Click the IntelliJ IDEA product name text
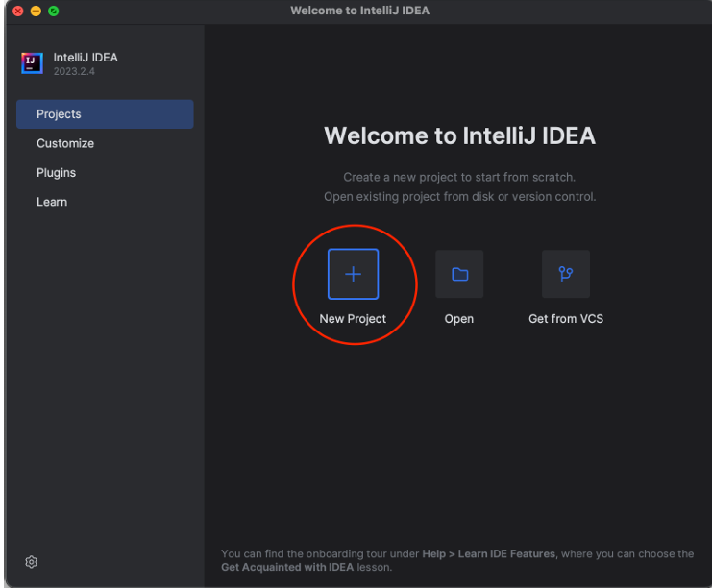The height and width of the screenshot is (588, 712). [x=86, y=58]
